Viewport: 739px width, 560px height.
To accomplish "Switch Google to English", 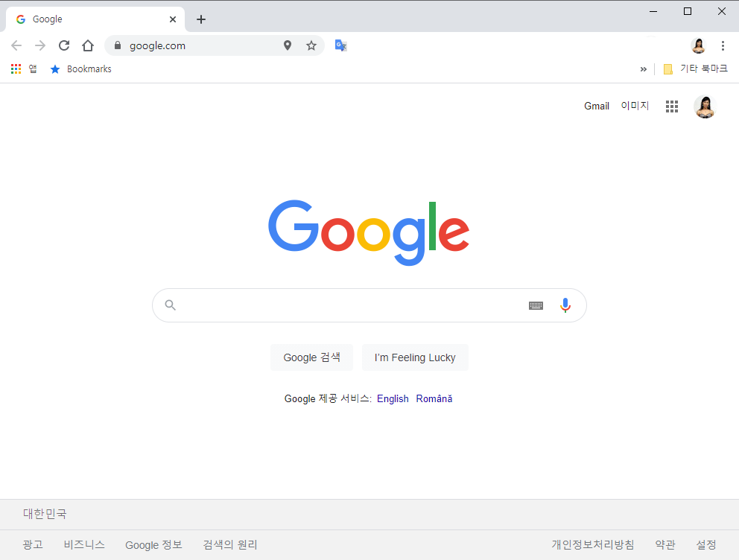I will pos(393,398).
